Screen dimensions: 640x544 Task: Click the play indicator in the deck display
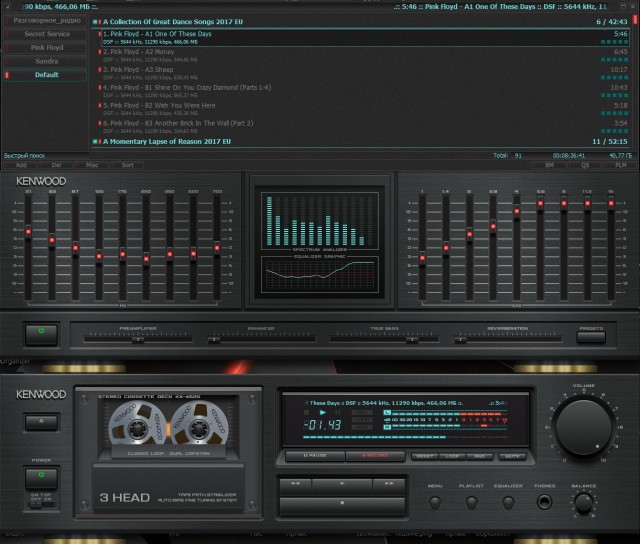click(x=322, y=413)
